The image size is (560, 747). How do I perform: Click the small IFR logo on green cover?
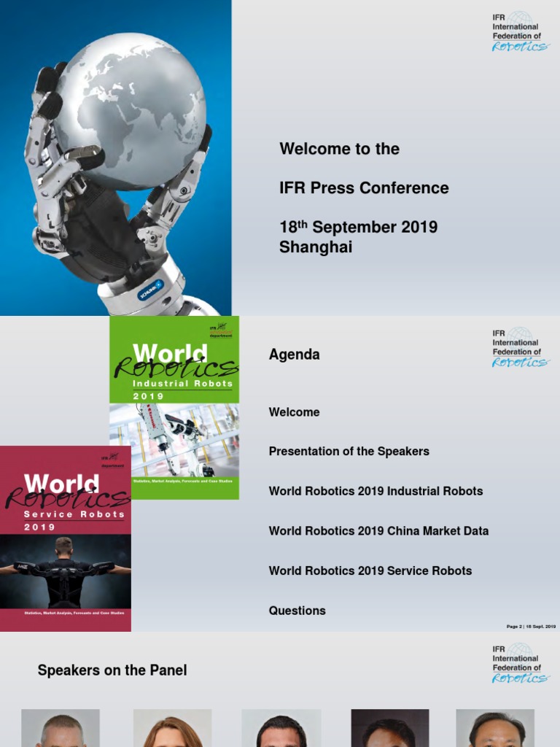(221, 330)
